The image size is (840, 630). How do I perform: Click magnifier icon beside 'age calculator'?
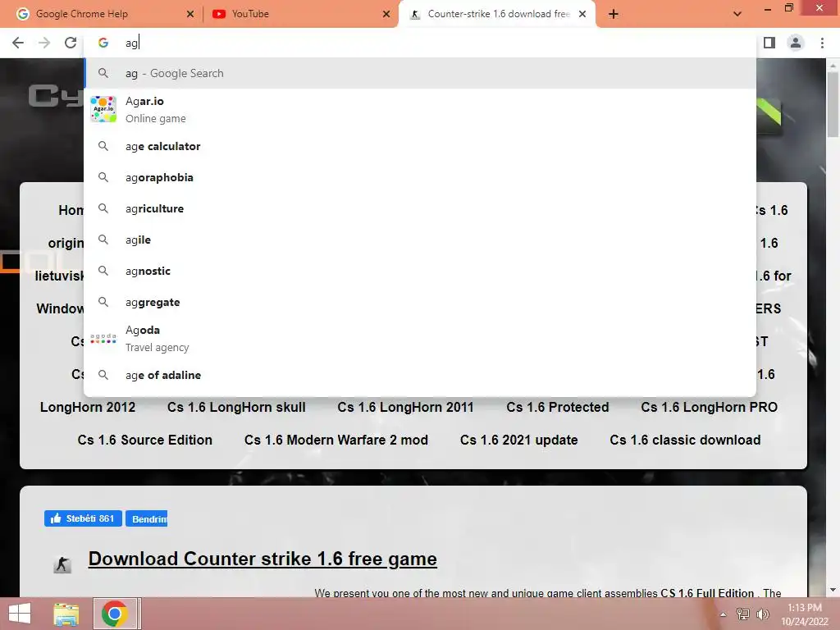click(x=103, y=146)
